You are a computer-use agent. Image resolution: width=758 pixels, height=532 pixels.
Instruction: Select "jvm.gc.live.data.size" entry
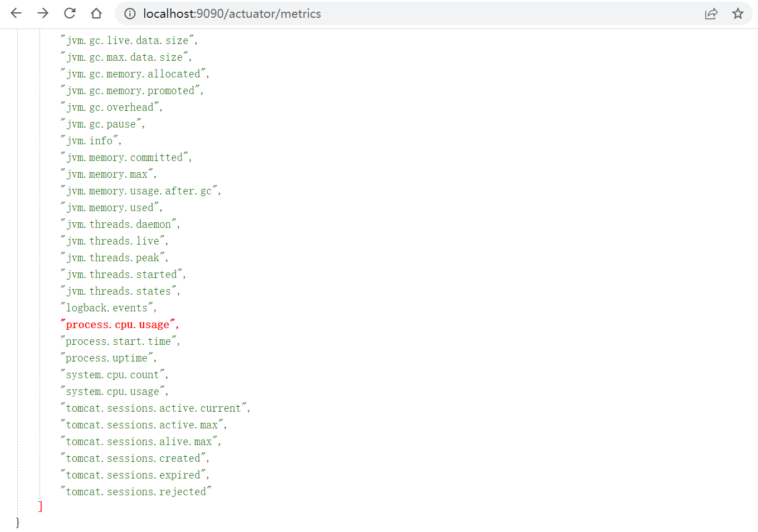point(127,41)
